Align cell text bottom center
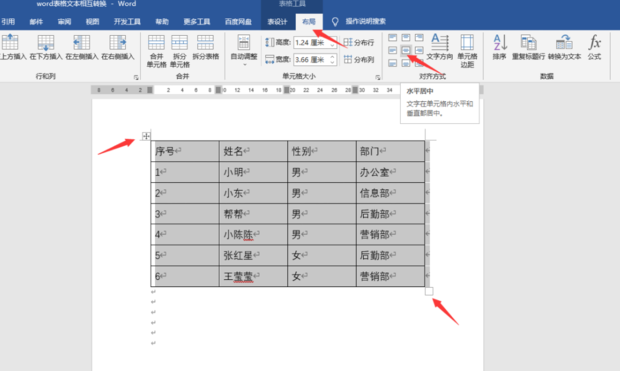This screenshot has width=620, height=371. 406,63
